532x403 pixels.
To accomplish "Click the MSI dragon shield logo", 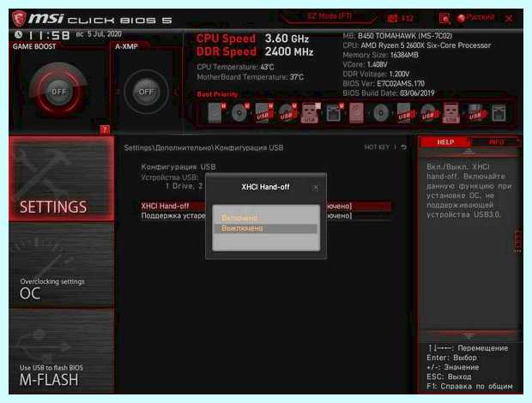I will coord(20,19).
